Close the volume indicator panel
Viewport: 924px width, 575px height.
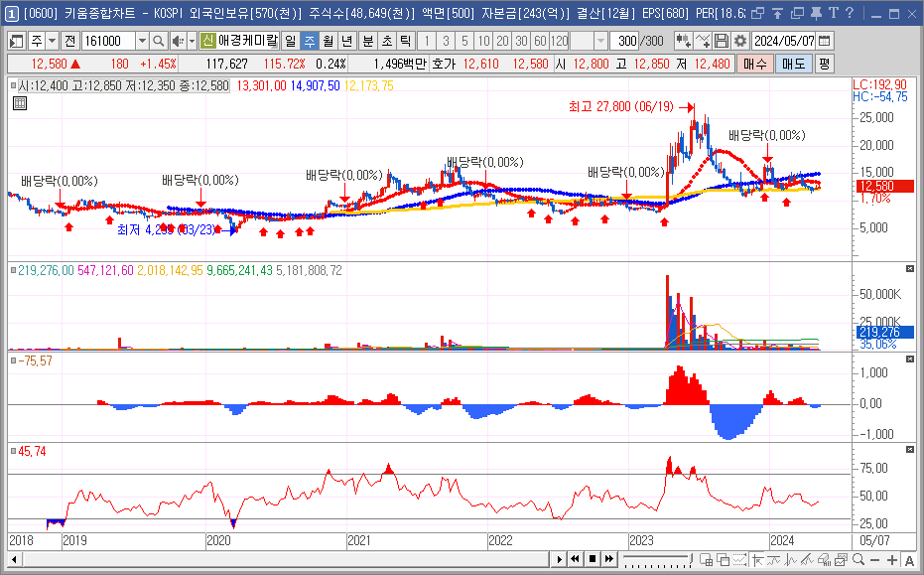tap(909, 269)
